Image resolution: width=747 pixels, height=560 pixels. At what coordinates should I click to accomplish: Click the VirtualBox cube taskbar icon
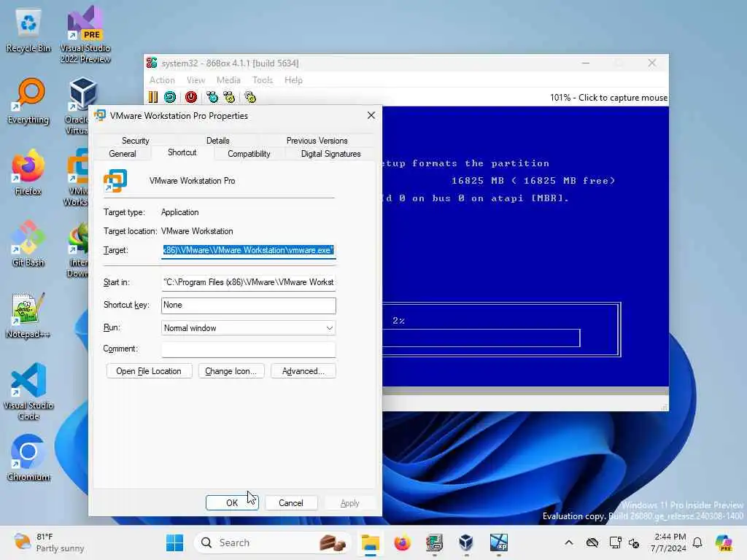point(466,542)
